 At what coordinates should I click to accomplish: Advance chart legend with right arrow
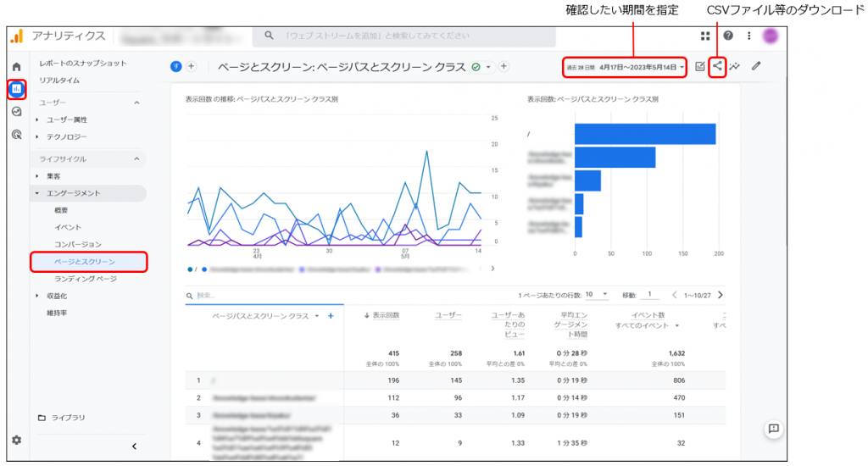tap(492, 269)
